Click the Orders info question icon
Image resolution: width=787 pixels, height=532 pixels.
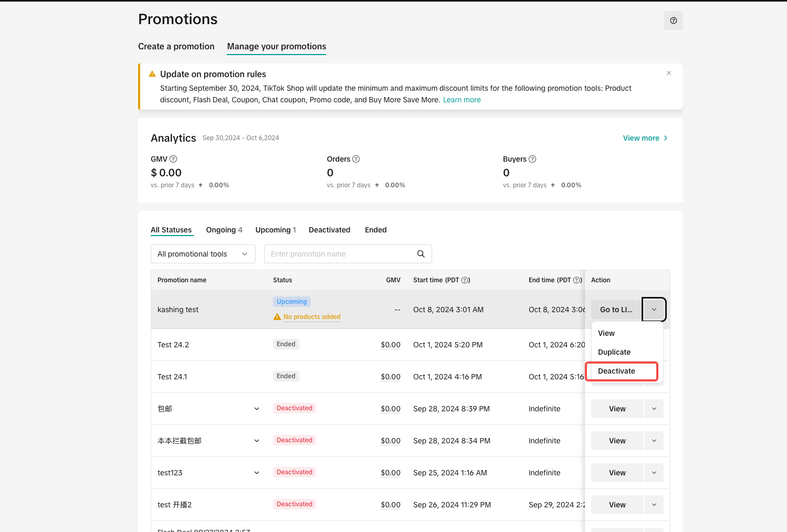[356, 159]
